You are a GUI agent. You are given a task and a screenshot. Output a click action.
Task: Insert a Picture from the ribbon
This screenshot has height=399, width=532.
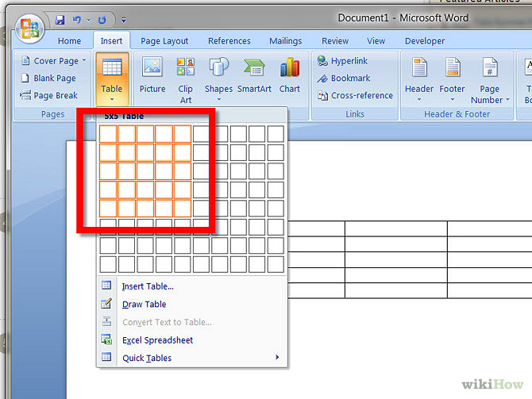tap(152, 75)
